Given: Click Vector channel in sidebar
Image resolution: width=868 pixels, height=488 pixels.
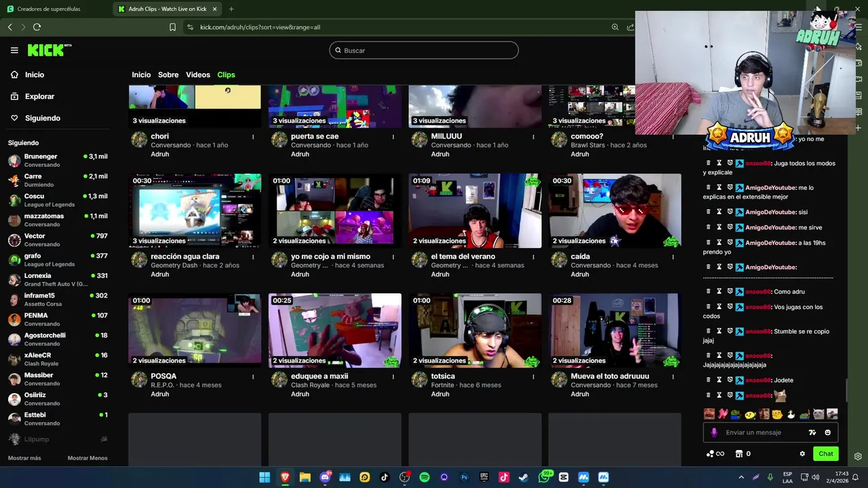Looking at the screenshot, I should coord(58,240).
